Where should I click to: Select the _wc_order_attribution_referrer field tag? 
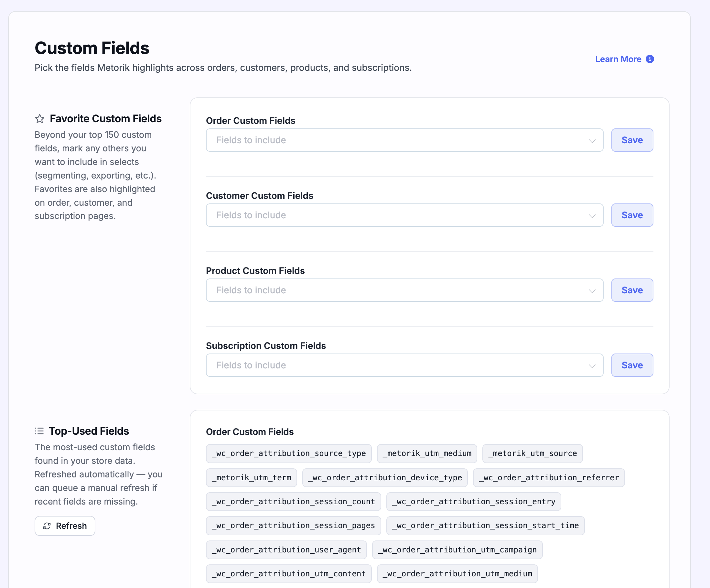(549, 478)
